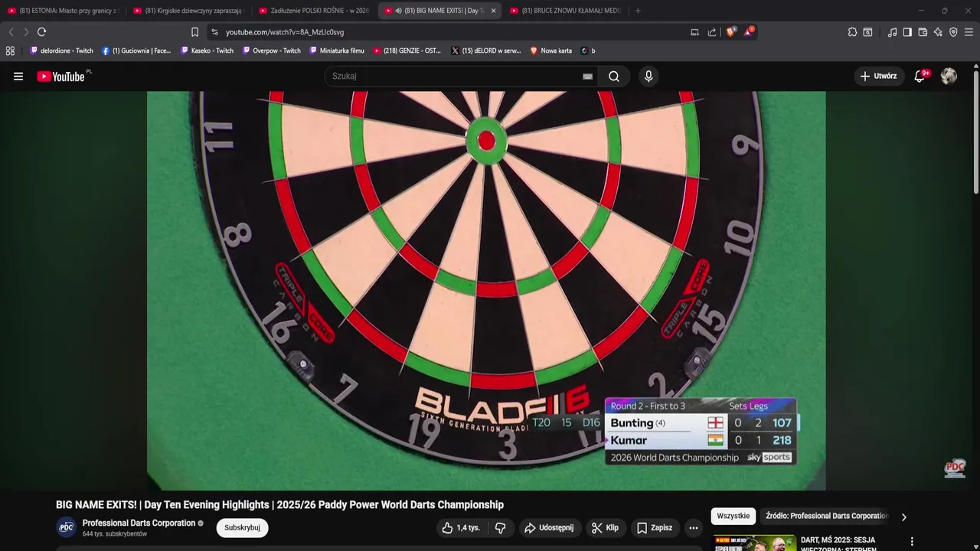Click the Utwórz create button
Viewport: 980px width, 551px height.
pyautogui.click(x=879, y=76)
